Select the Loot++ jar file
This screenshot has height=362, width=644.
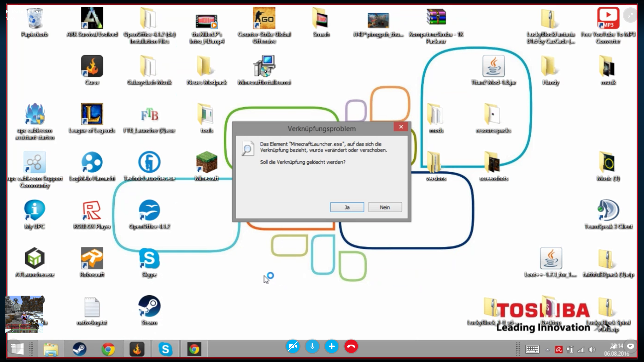tap(551, 262)
